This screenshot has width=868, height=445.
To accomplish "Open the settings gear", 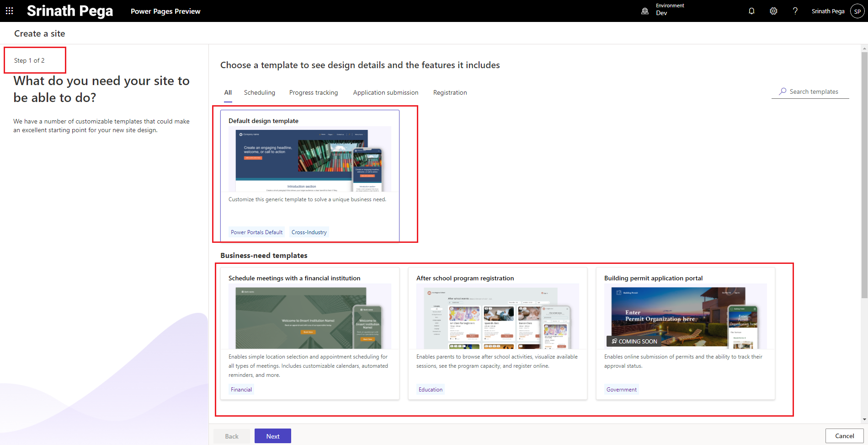I will [773, 11].
